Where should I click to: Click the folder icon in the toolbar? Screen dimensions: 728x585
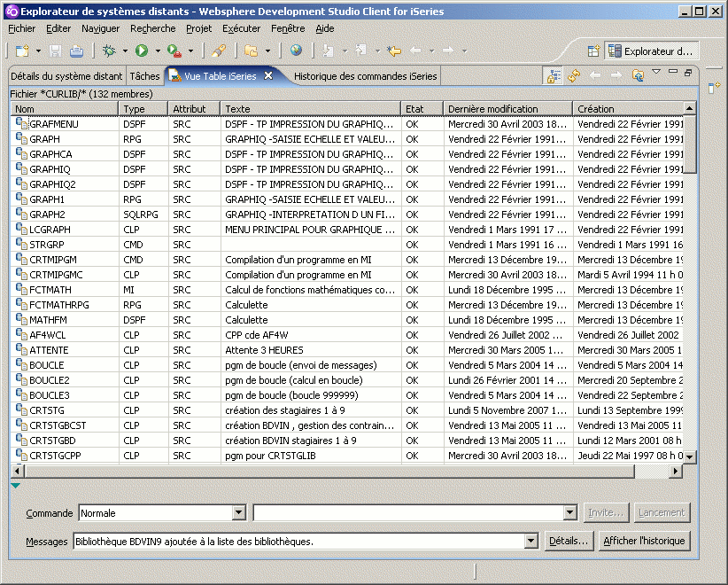point(252,51)
